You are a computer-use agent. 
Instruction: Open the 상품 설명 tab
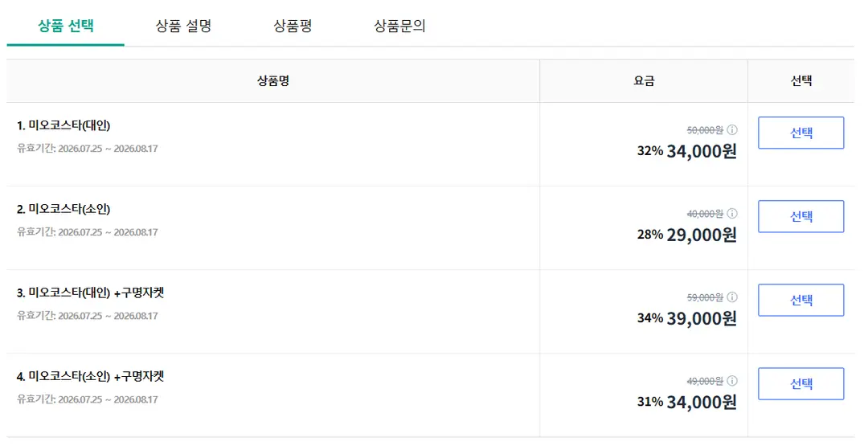click(x=183, y=26)
